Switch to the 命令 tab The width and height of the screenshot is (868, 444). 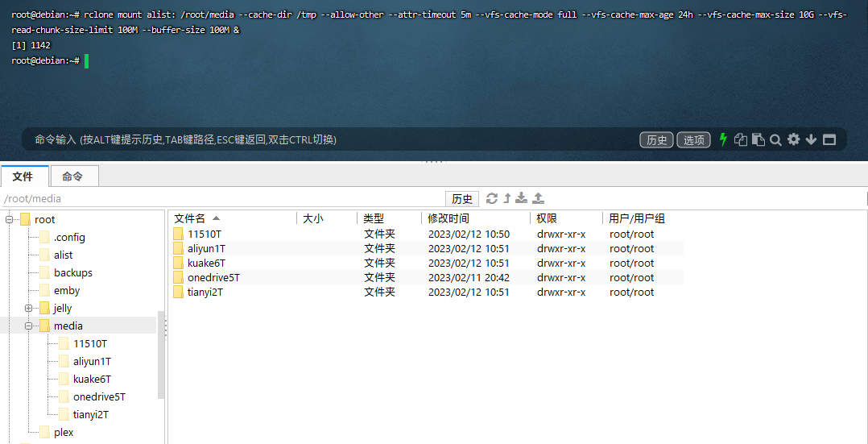73,176
